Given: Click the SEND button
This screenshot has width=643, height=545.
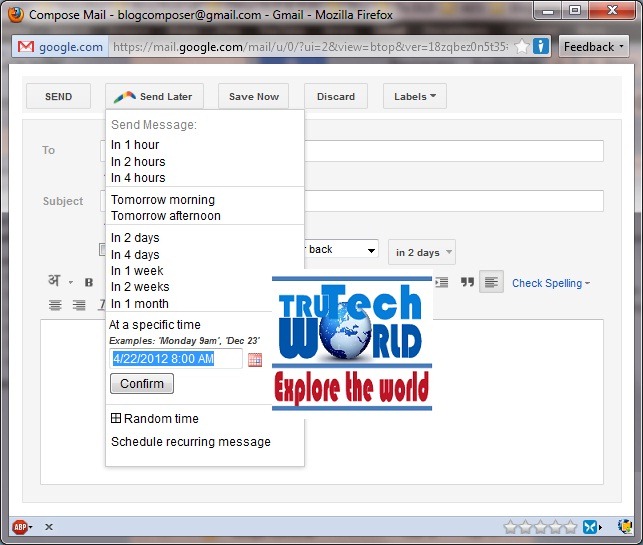Looking at the screenshot, I should (x=58, y=96).
